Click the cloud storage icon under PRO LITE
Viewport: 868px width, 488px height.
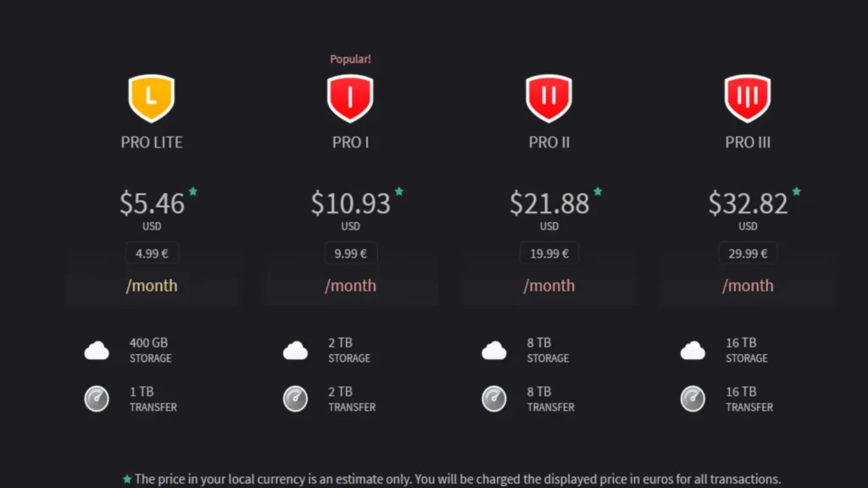click(x=96, y=349)
